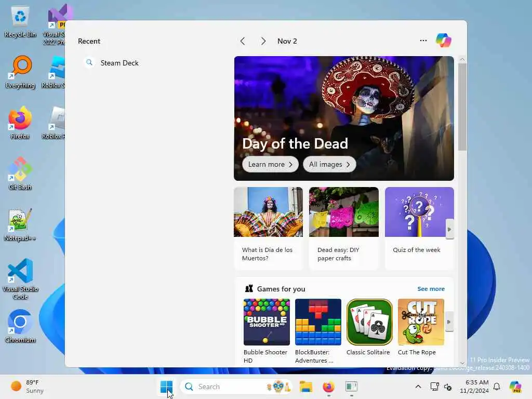Open BlockBuster Adventures game icon
The height and width of the screenshot is (399, 532).
(x=318, y=322)
